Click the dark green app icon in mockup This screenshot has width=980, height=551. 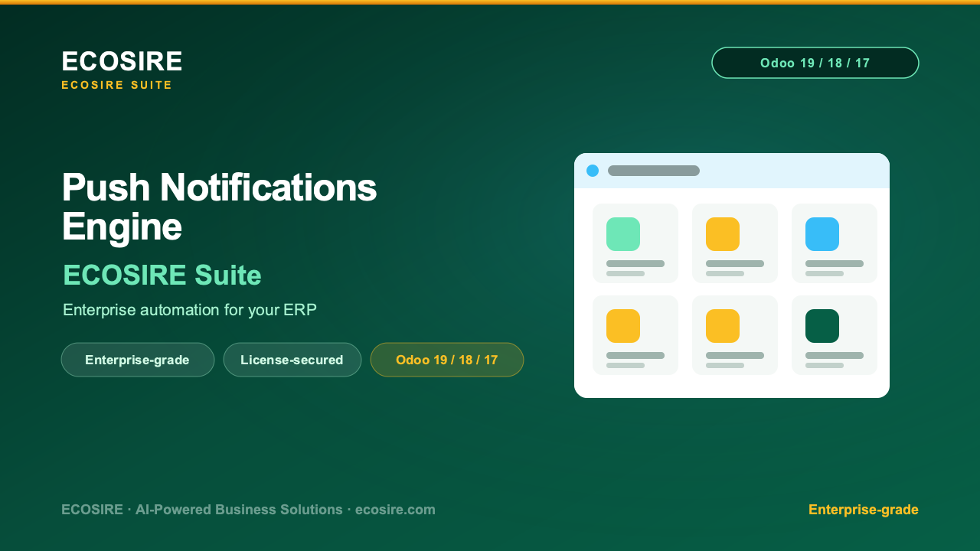click(x=822, y=326)
